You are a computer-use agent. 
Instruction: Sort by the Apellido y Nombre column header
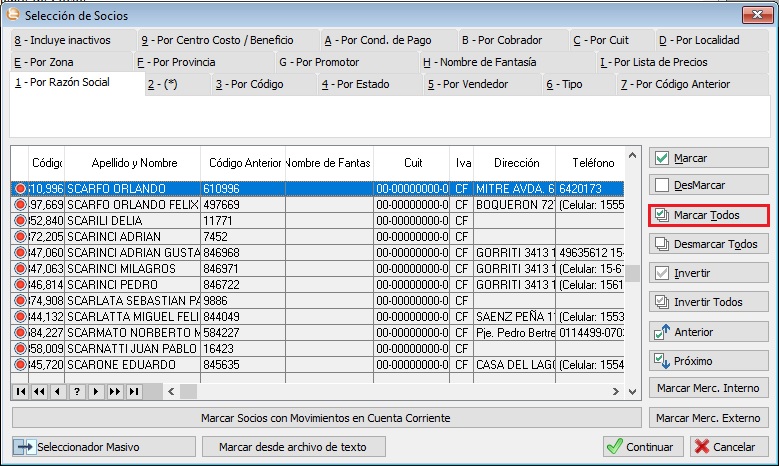click(133, 163)
